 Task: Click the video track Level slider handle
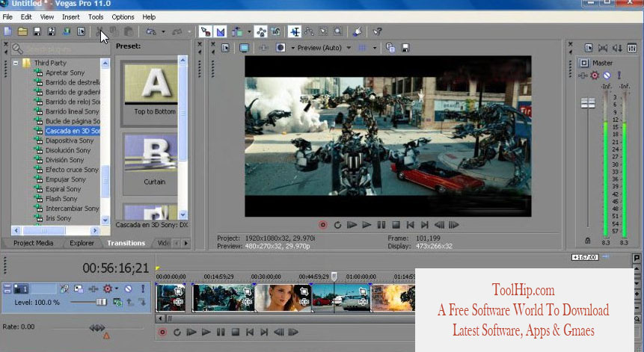point(101,302)
